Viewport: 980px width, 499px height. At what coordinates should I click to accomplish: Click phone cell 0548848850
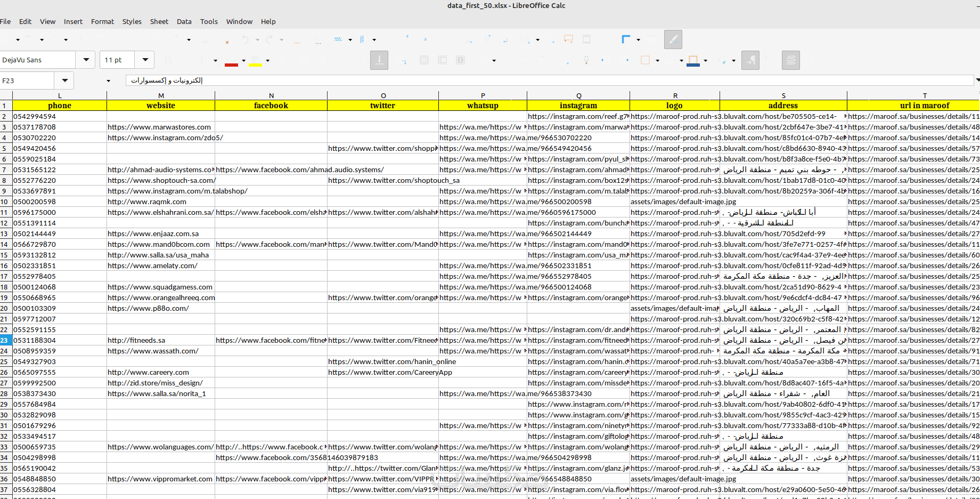click(x=60, y=479)
